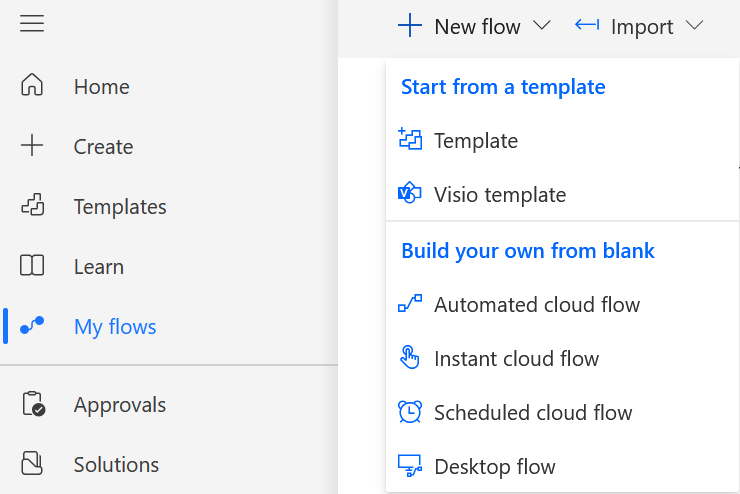740x494 pixels.
Task: Click the Import arrow icon
Action: [587, 25]
